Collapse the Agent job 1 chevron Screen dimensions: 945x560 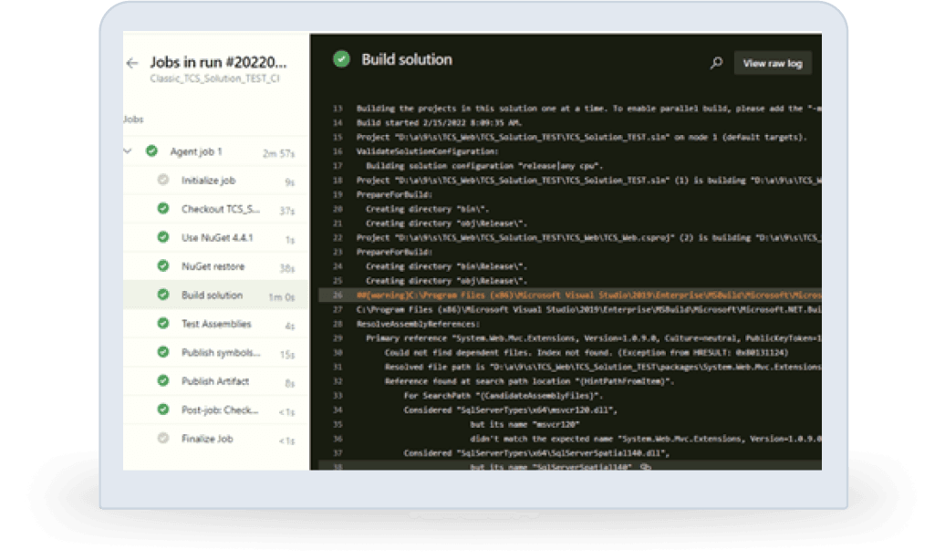(x=127, y=151)
